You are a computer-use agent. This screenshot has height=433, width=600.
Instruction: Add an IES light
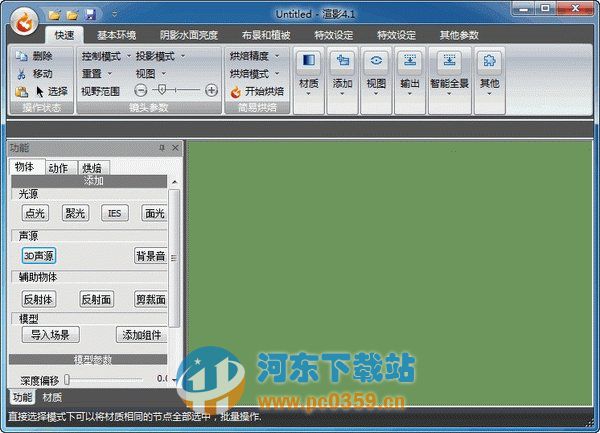pyautogui.click(x=115, y=213)
